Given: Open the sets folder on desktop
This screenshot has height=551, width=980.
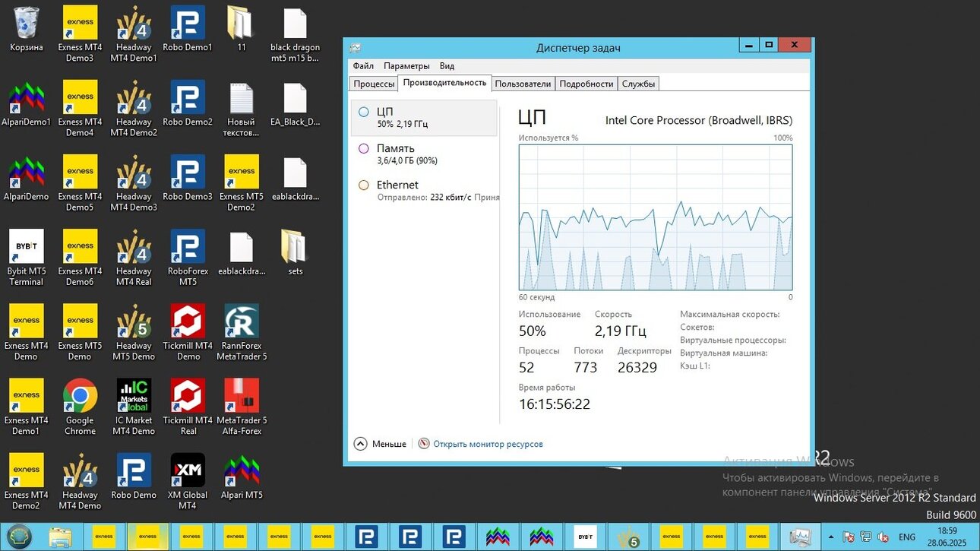Looking at the screenshot, I should coord(295,252).
